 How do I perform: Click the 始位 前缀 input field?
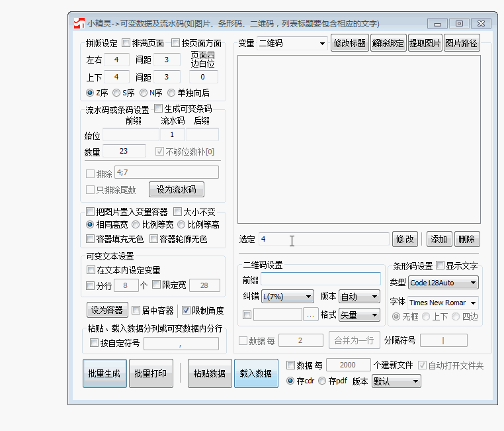coord(131,134)
